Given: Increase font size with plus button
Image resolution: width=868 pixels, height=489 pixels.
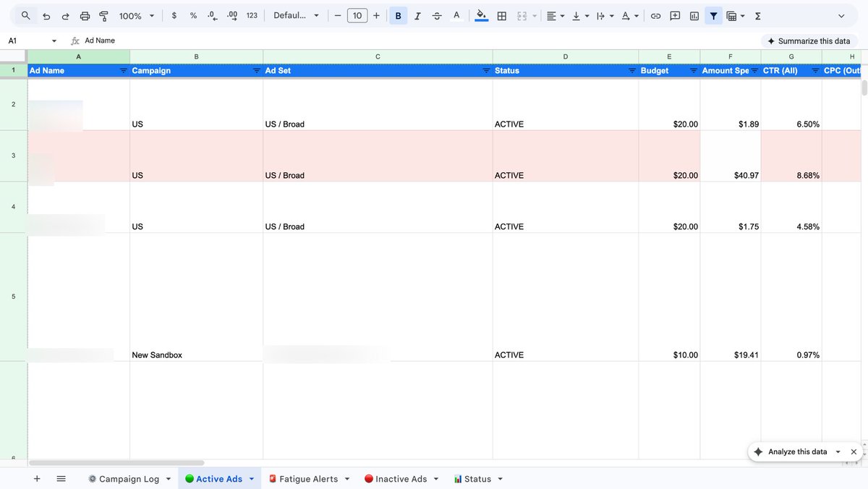Looking at the screenshot, I should (x=376, y=15).
